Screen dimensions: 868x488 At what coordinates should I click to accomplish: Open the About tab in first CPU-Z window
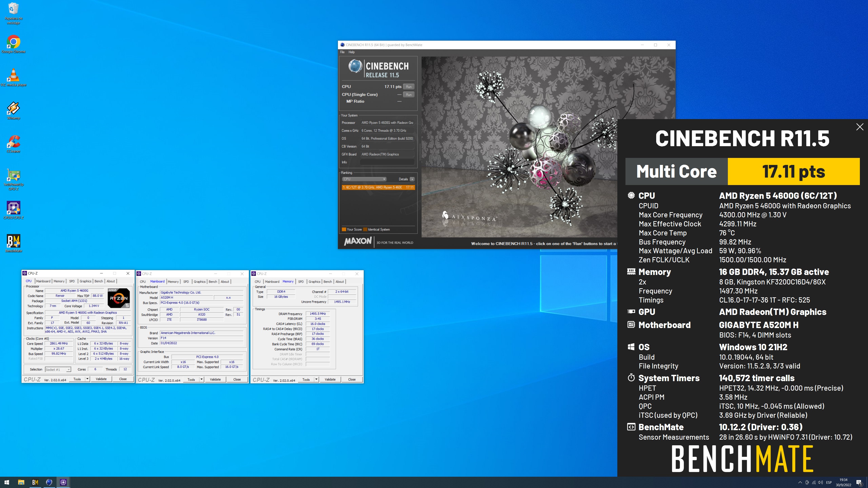click(x=111, y=281)
